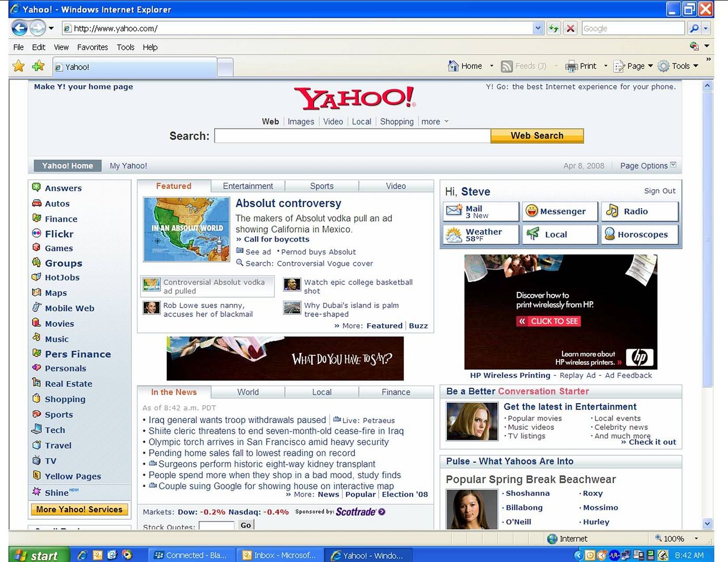Viewport: 728px width, 562px height.
Task: Open the recent pages dropdown arrow
Action: tap(51, 29)
